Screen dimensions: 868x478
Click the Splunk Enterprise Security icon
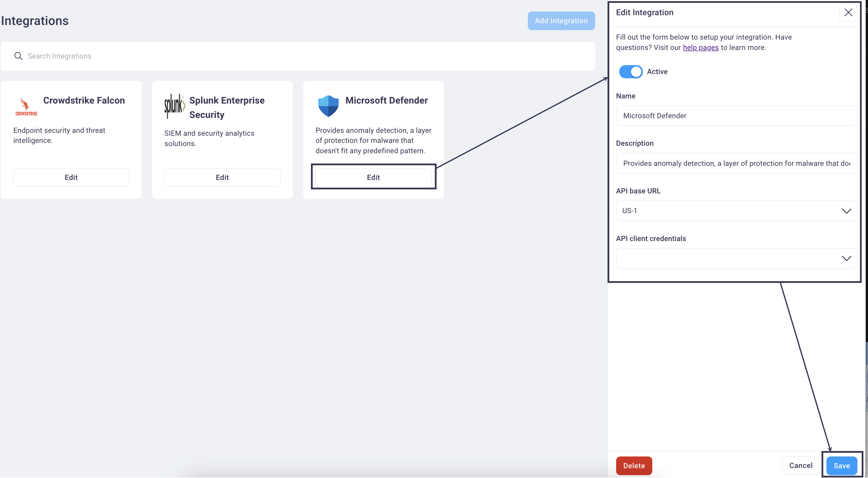point(174,105)
